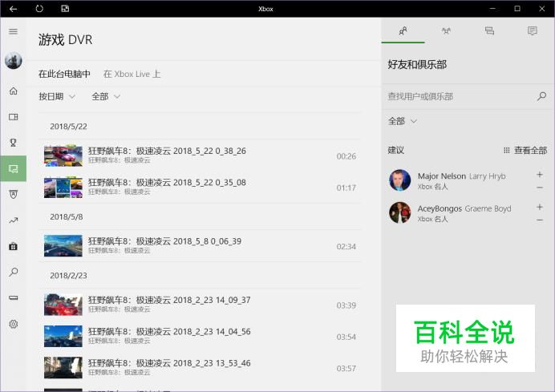Image resolution: width=555 pixels, height=392 pixels.
Task: Select clip title 狂野飙车8：极速凌云 2018_5_8 0_06_39
Action: point(164,241)
